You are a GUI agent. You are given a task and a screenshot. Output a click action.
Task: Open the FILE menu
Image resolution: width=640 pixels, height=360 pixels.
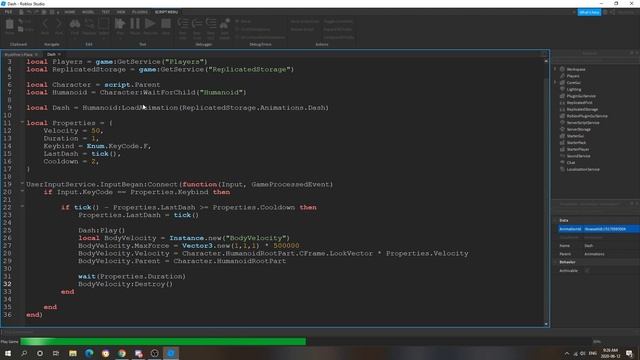click(x=8, y=12)
